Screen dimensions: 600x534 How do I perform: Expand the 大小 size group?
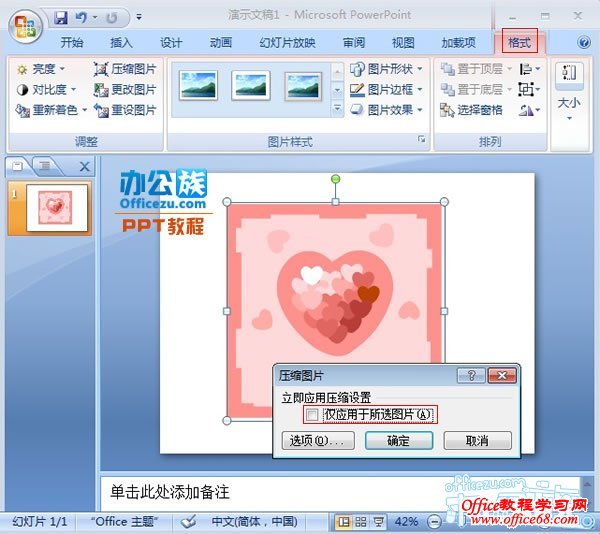[x=569, y=92]
